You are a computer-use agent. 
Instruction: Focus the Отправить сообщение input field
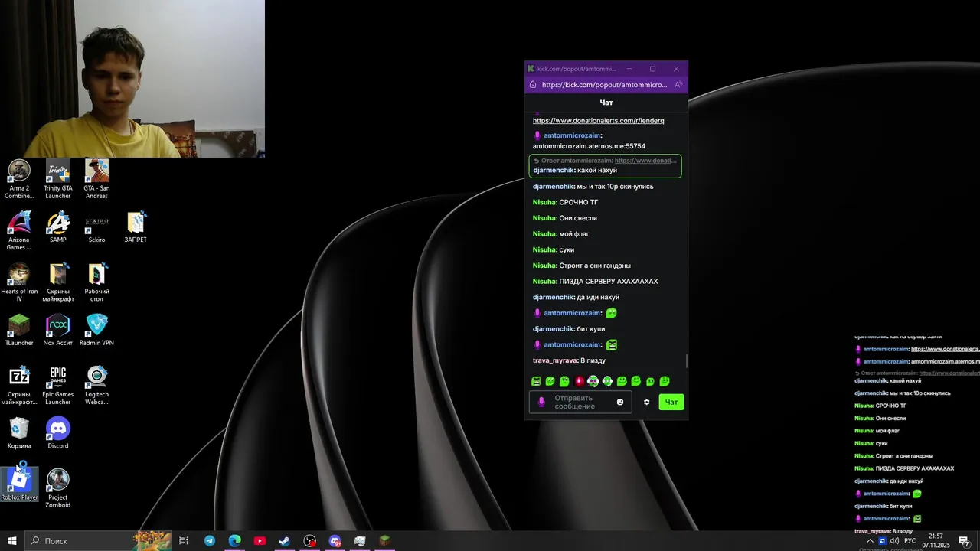click(x=580, y=402)
